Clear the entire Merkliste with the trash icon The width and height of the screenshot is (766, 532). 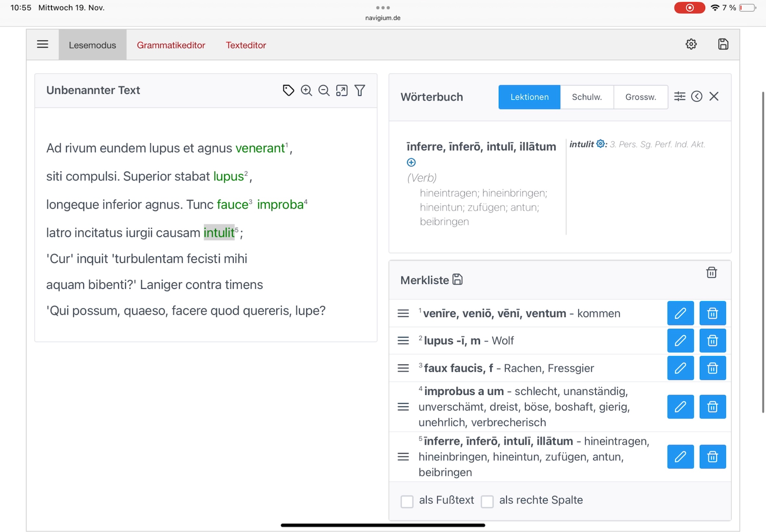[712, 272]
